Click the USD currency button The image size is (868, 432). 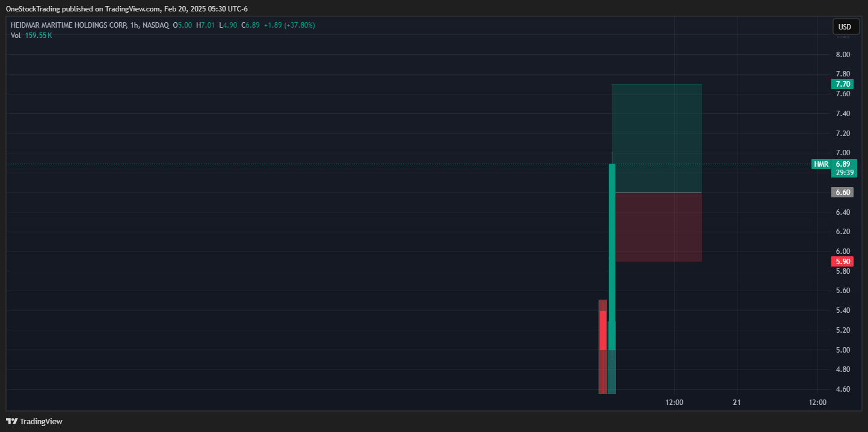pos(845,26)
